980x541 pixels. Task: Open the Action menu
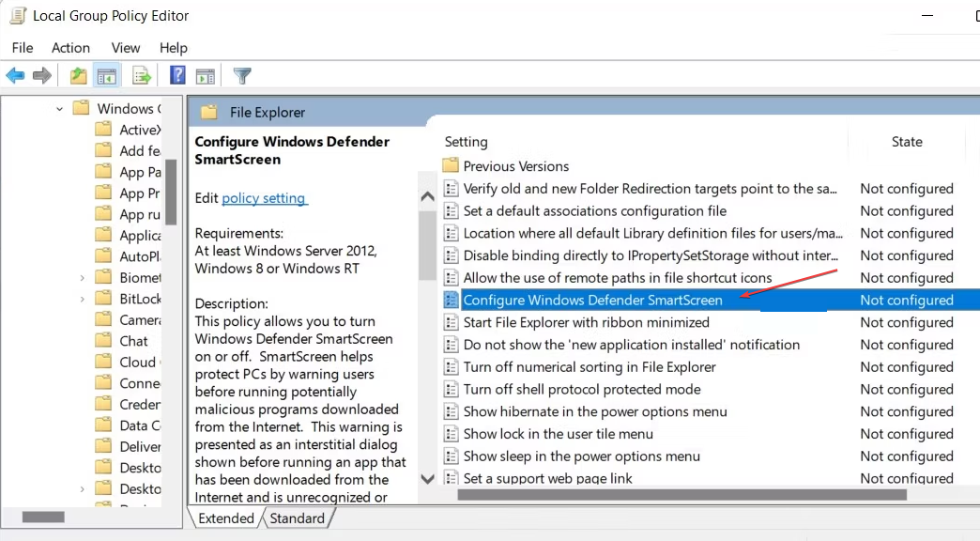pos(70,48)
